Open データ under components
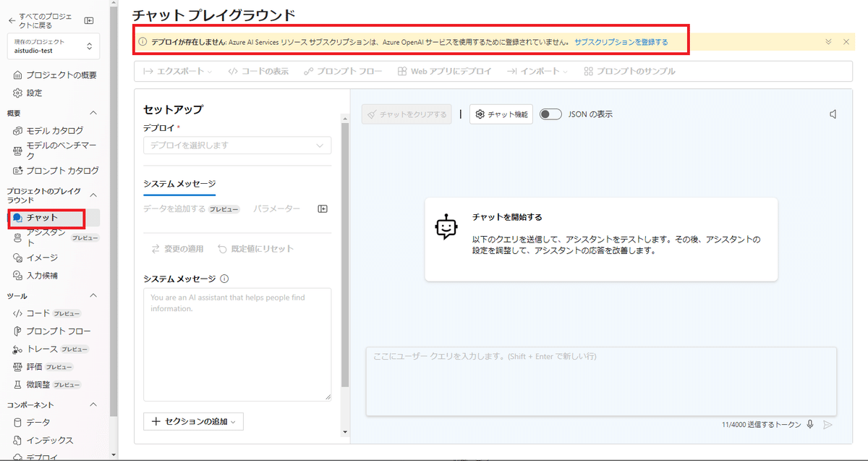The image size is (868, 461). point(33,423)
